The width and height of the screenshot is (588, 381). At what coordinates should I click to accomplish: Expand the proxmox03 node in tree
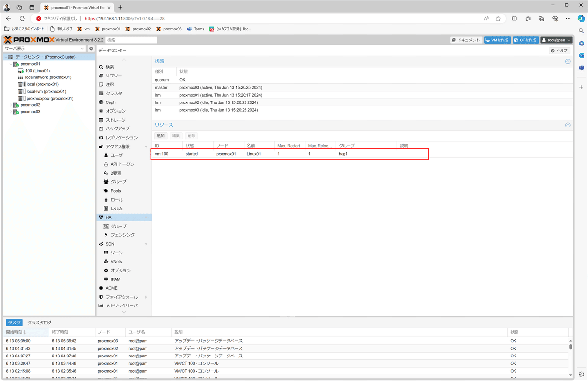[x=11, y=112]
